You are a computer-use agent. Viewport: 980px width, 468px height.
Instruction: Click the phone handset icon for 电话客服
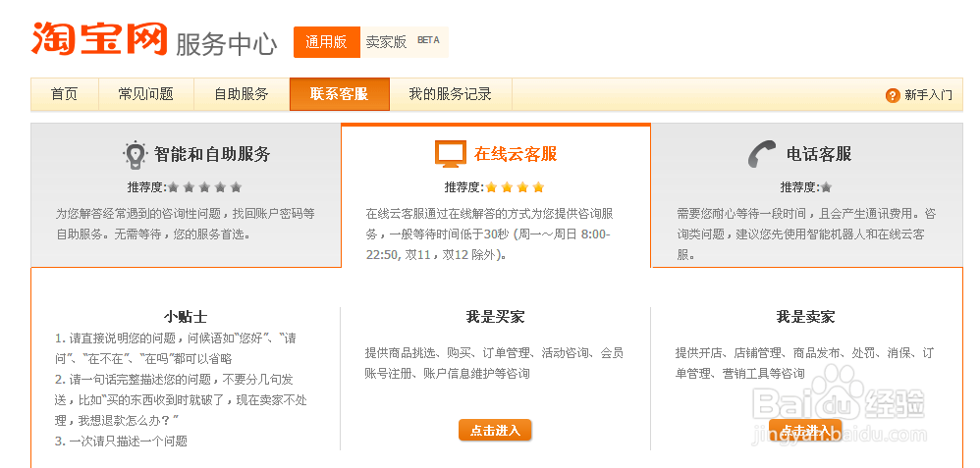click(761, 154)
